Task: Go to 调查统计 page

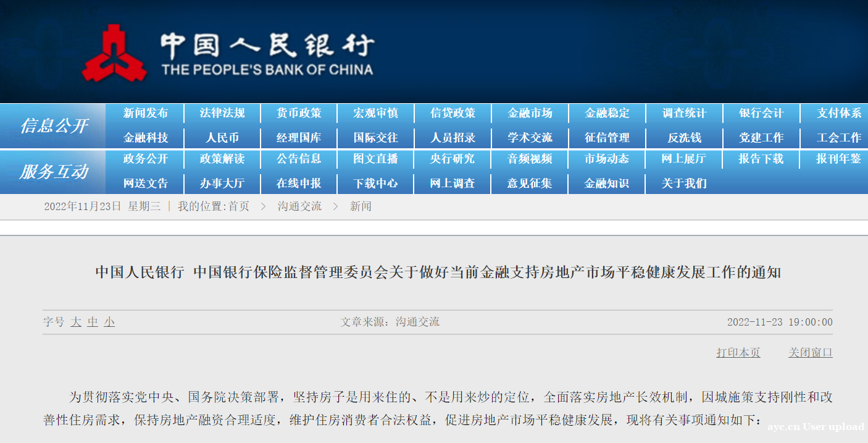Action: (684, 113)
